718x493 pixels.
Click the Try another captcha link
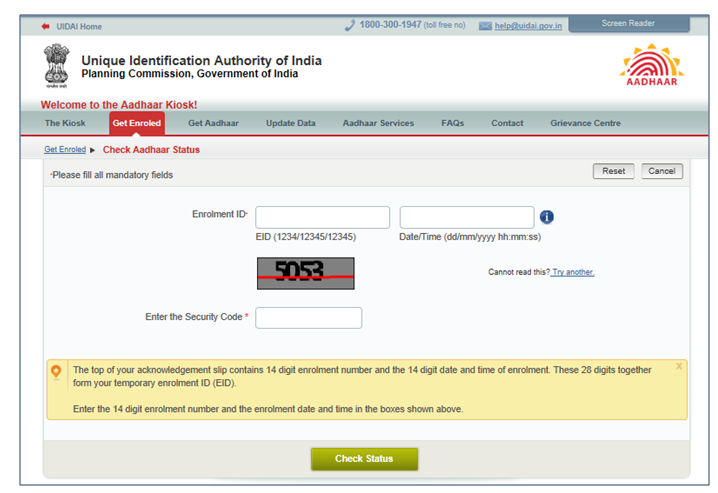tap(572, 272)
